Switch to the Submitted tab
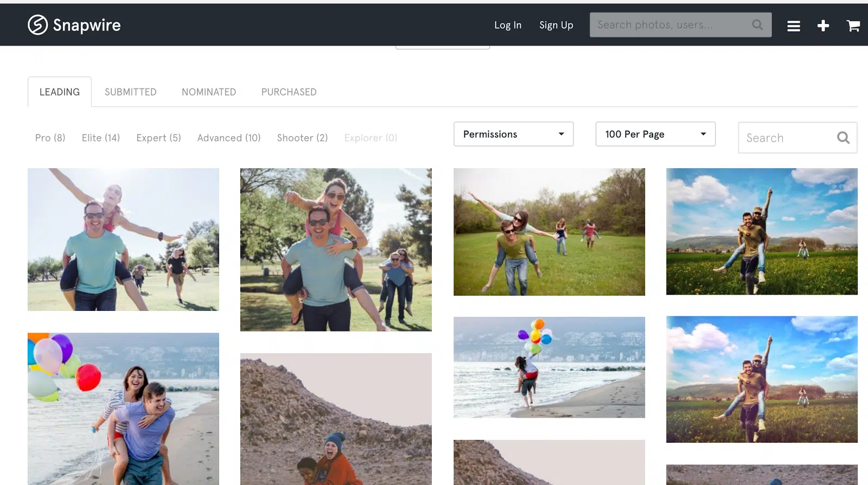This screenshot has height=485, width=868. pyautogui.click(x=131, y=92)
